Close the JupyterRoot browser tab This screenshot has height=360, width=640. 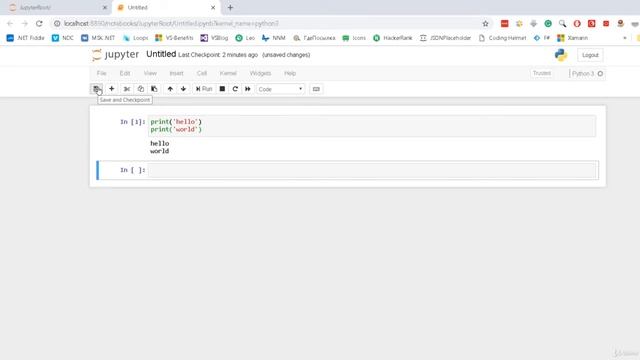coord(104,7)
